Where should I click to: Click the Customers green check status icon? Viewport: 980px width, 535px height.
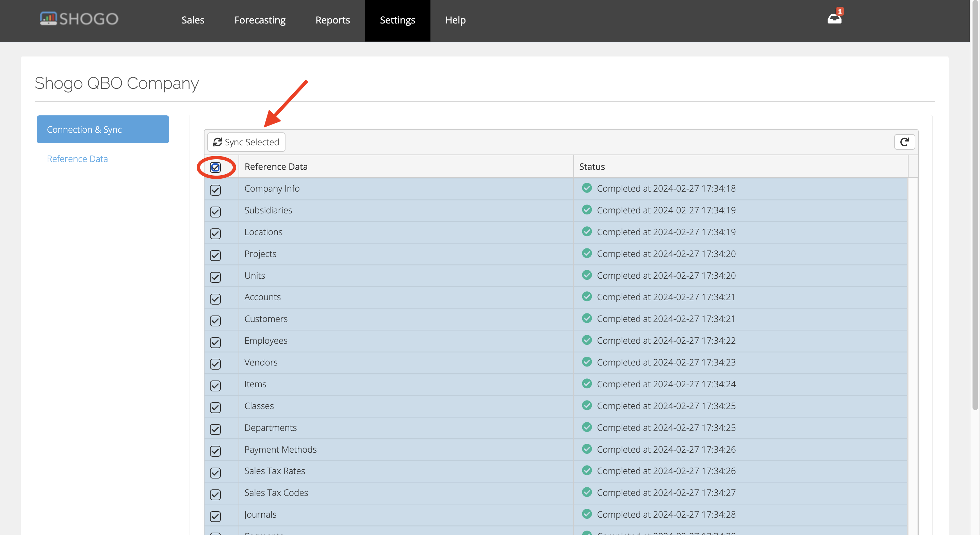point(587,318)
